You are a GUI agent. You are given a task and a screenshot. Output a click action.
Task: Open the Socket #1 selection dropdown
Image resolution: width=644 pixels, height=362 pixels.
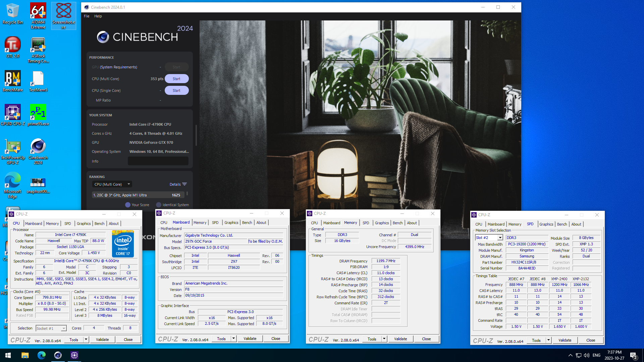pos(51,328)
